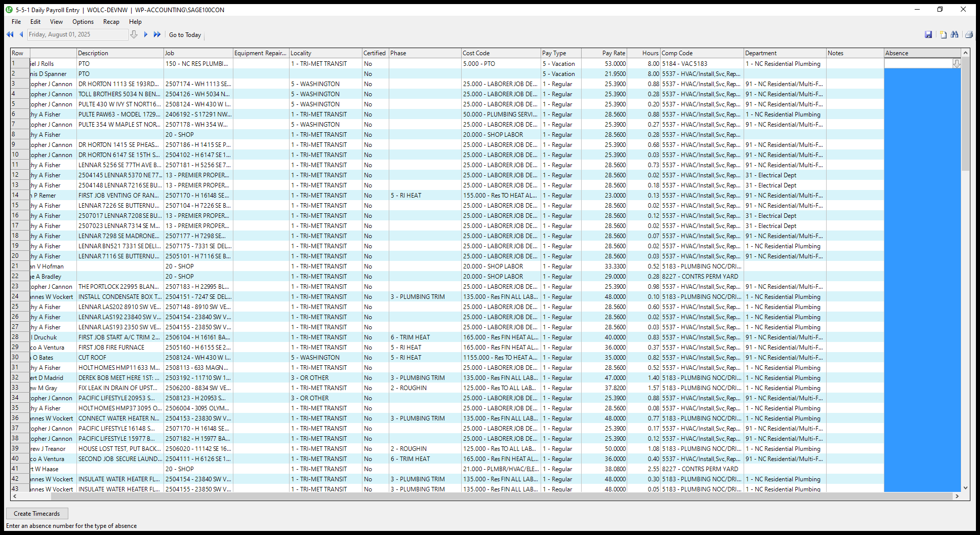Open the date picker drop-down arrow
This screenshot has width=980, height=535.
(134, 34)
